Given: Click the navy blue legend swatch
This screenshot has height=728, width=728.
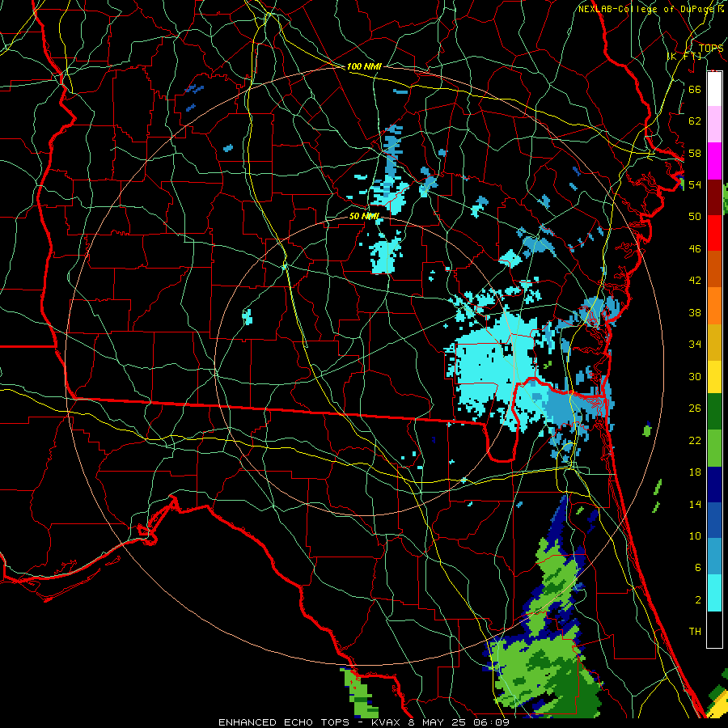Looking at the screenshot, I should pos(714,485).
